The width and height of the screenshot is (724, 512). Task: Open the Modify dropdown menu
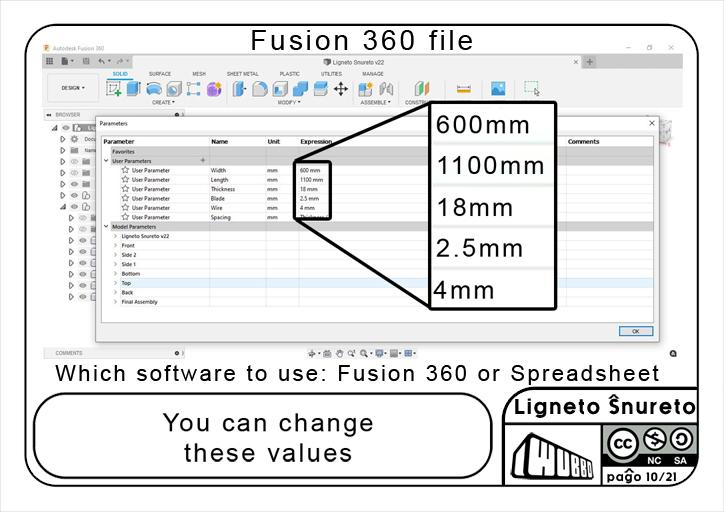(289, 102)
